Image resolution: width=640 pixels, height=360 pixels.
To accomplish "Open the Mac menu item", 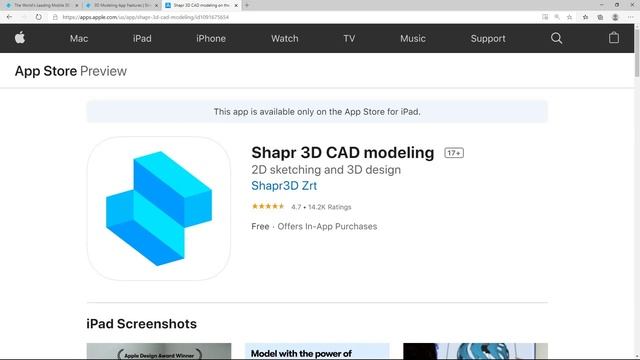I will pos(79,38).
